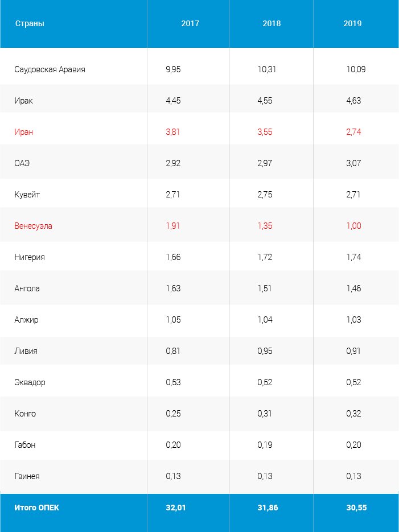Click the red Иран country label

pos(24,132)
